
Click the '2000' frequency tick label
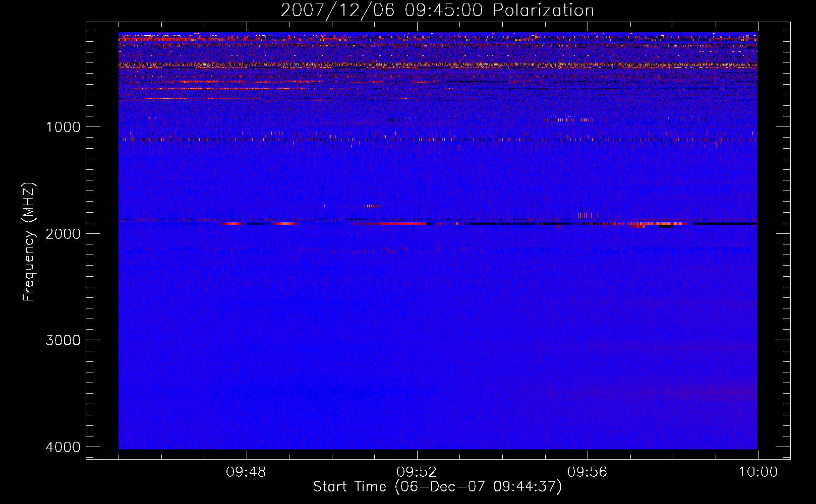coord(63,234)
